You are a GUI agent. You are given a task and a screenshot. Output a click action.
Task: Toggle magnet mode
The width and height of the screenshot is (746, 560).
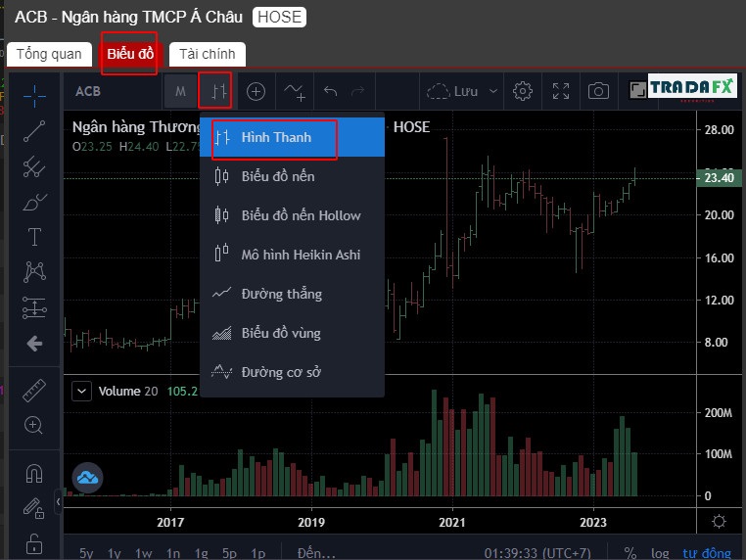point(34,474)
